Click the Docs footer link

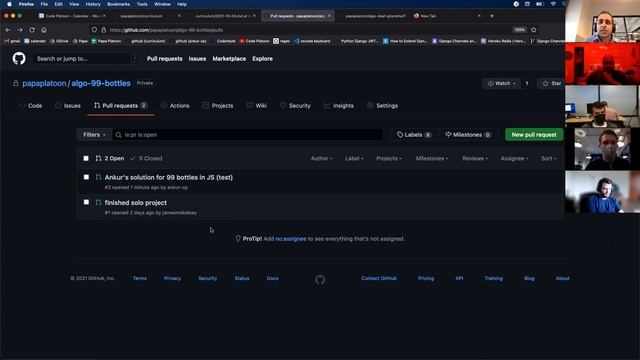pyautogui.click(x=272, y=278)
